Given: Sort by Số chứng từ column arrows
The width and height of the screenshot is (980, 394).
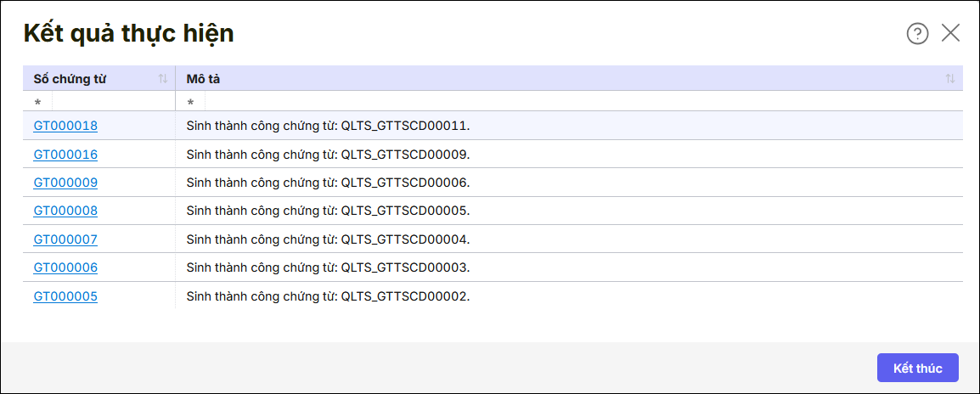Looking at the screenshot, I should [162, 79].
